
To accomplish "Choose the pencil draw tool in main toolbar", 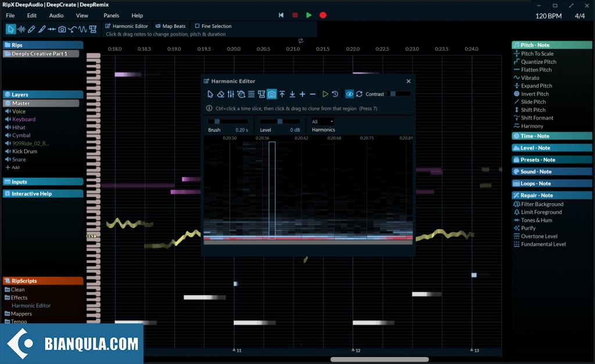I will (31, 29).
